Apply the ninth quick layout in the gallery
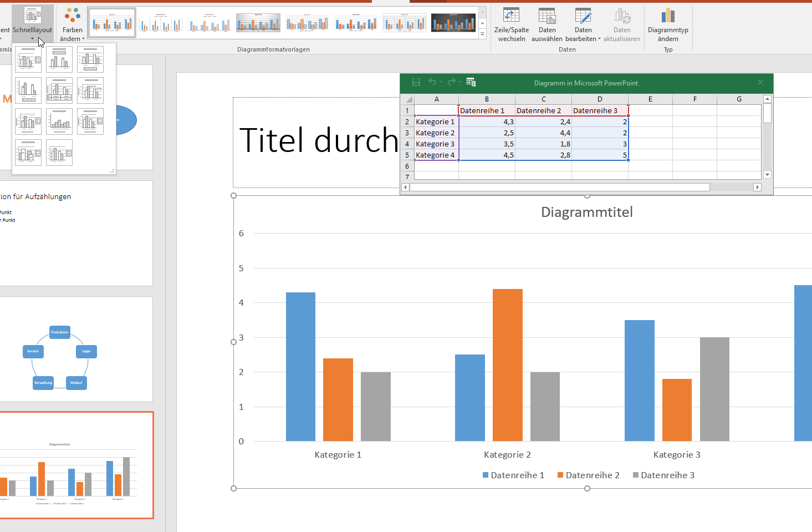Viewport: 812px width, 532px height. [x=90, y=121]
